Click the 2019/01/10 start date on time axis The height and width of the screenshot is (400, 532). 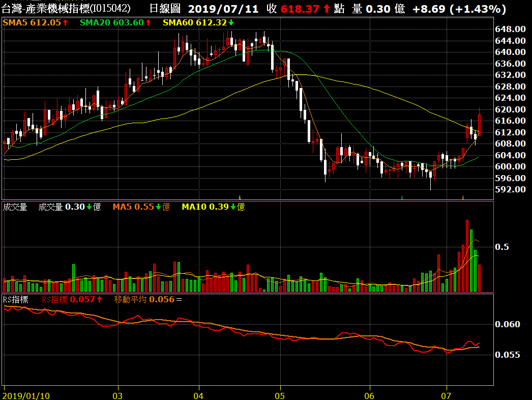[x=26, y=396]
